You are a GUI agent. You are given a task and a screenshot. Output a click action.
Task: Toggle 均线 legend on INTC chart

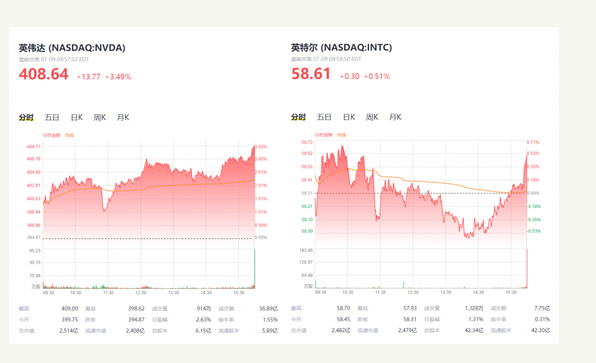[341, 135]
